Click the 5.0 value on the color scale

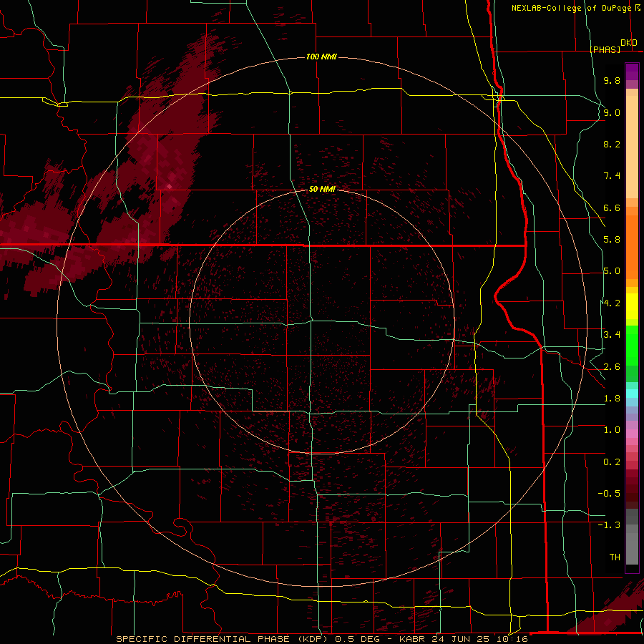(x=612, y=271)
